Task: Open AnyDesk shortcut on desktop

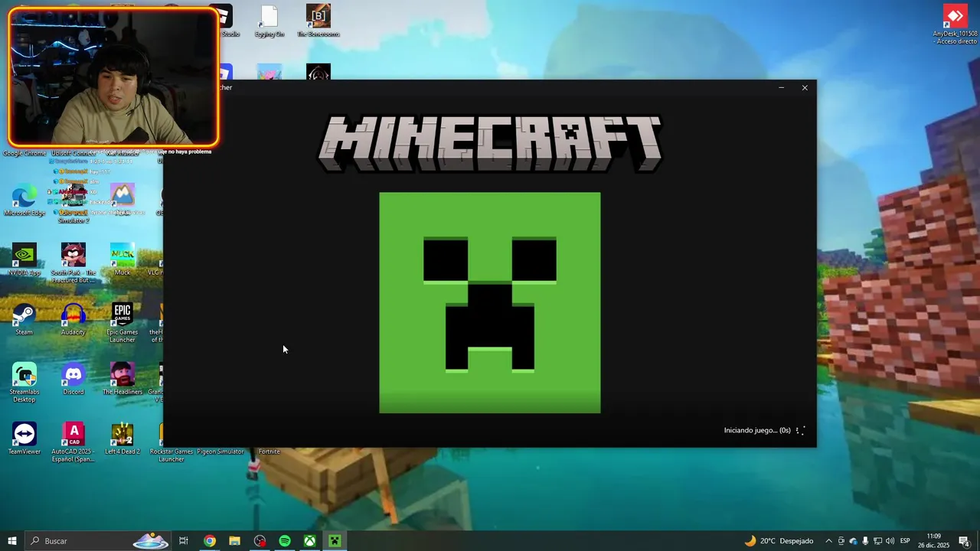Action: coord(955,24)
